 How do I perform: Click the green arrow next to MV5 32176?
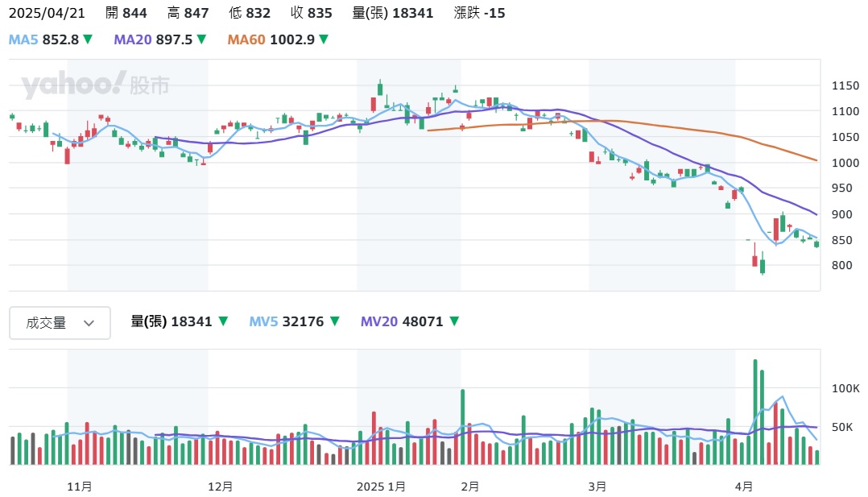tap(336, 321)
